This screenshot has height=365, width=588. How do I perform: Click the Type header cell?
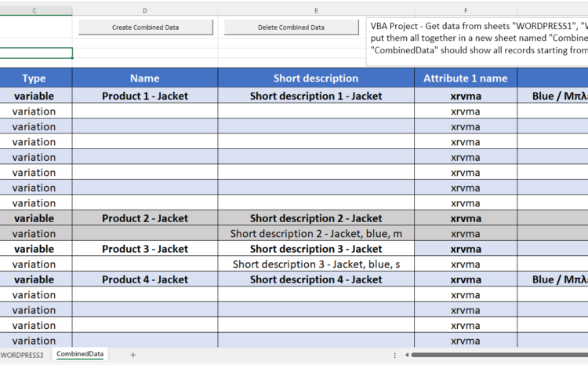[34, 78]
